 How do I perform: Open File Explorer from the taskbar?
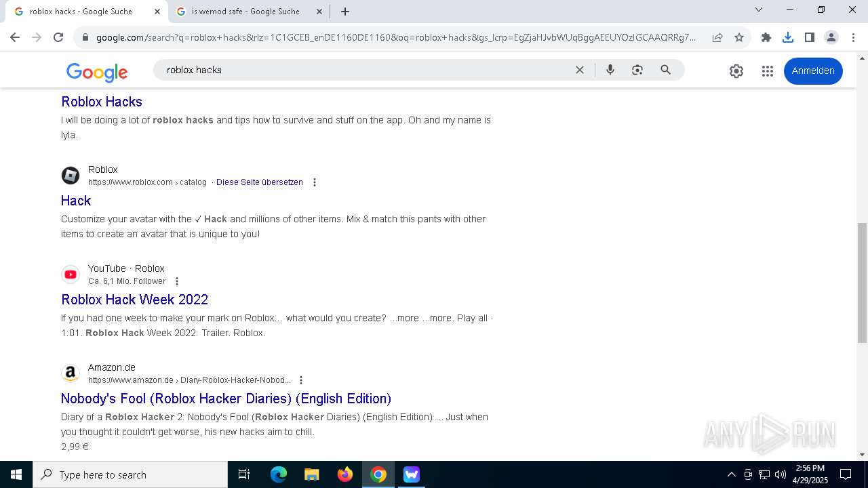312,474
